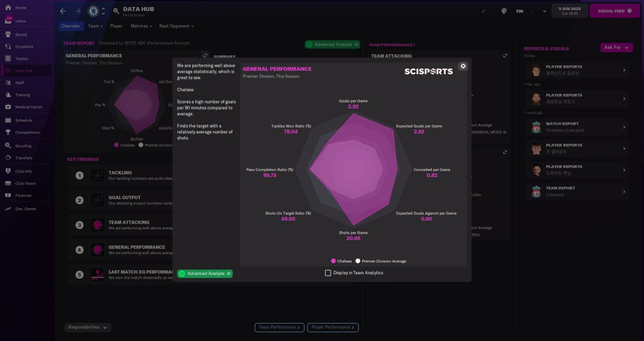Screen dimensions: 644x341
Task: Click the Player Performance bottom button
Action: click(x=333, y=327)
